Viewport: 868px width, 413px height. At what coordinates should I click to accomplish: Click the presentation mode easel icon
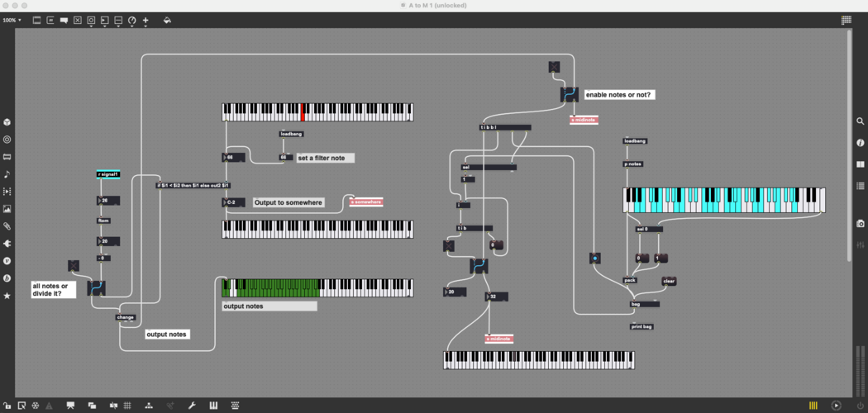coord(70,406)
